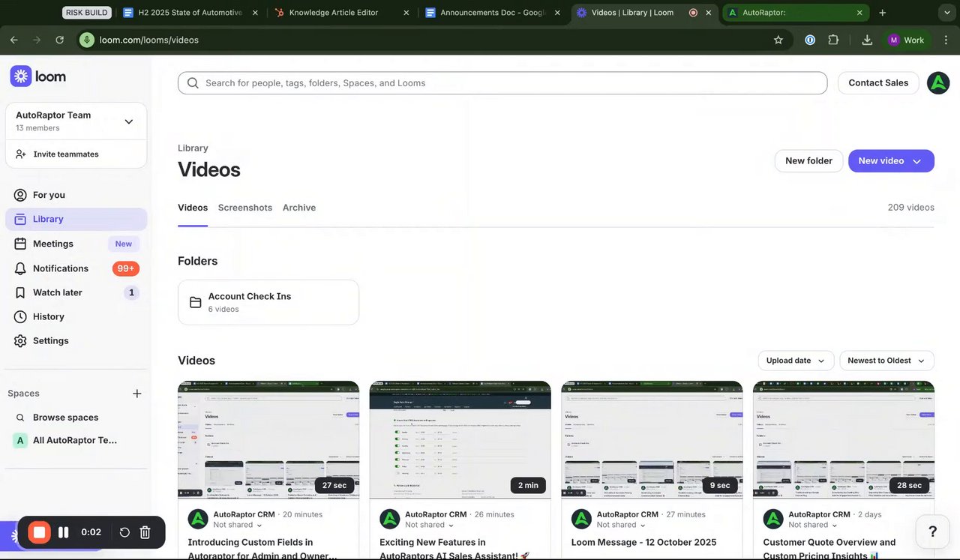960x560 pixels.
Task: Open the 9 sec video thumbnail
Action: [x=652, y=439]
